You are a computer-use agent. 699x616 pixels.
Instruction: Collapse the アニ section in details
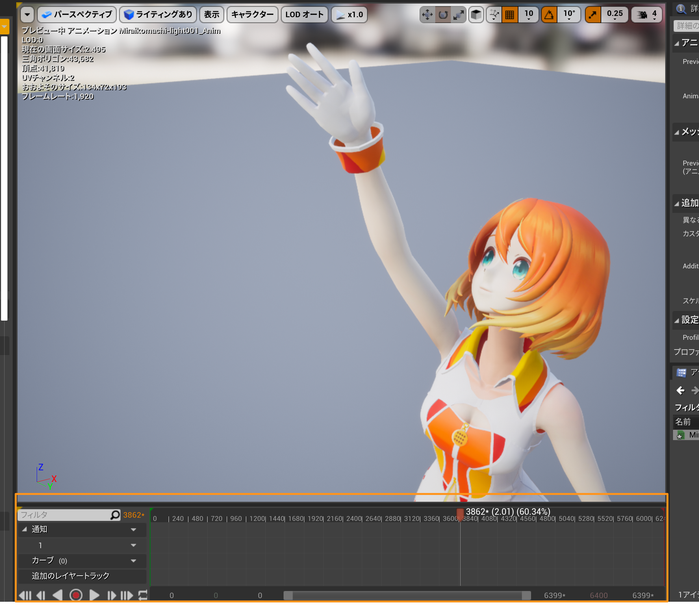click(x=677, y=43)
